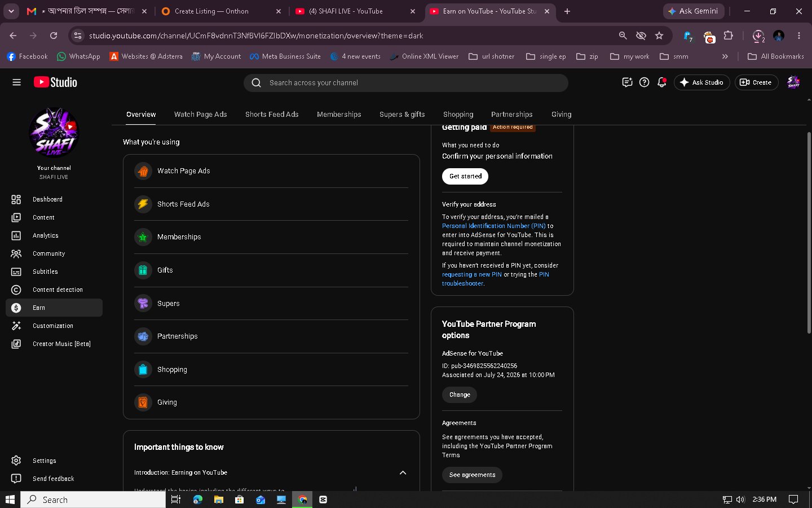
Task: Open File Explorer from the taskbar
Action: point(218,500)
